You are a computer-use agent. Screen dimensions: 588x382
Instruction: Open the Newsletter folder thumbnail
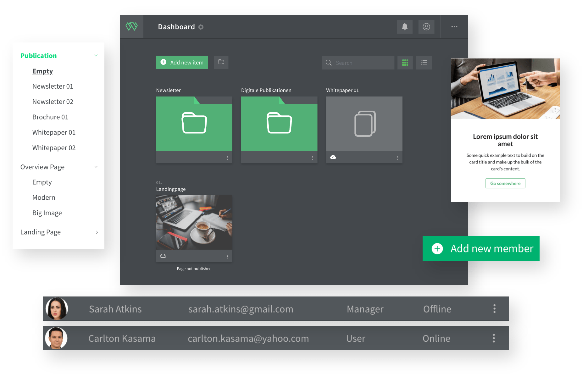[x=194, y=124]
